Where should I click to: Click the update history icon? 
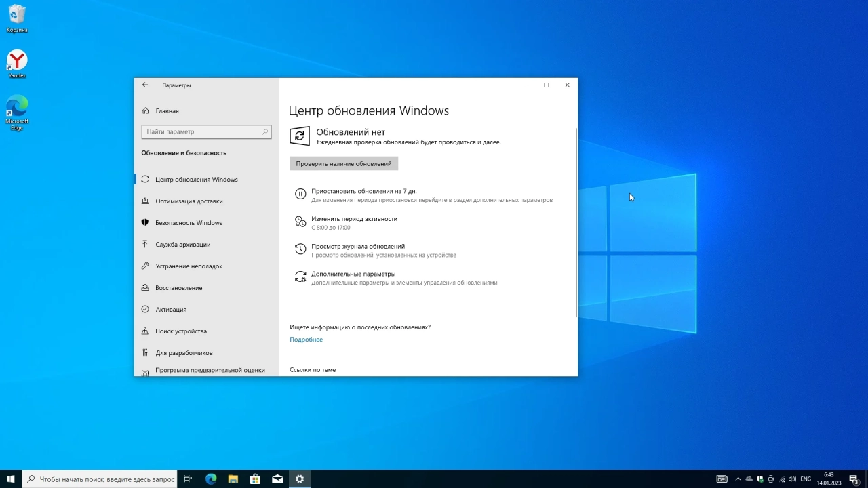[300, 249]
